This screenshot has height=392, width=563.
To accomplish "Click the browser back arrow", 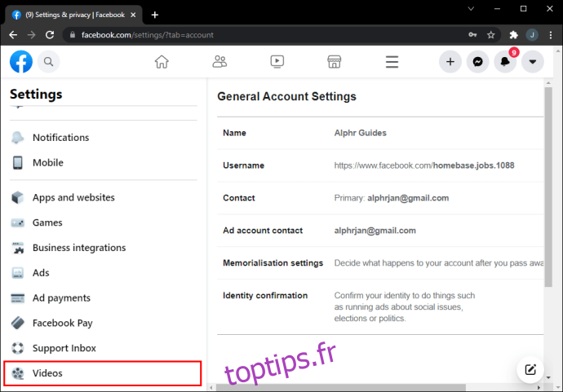I will (13, 35).
